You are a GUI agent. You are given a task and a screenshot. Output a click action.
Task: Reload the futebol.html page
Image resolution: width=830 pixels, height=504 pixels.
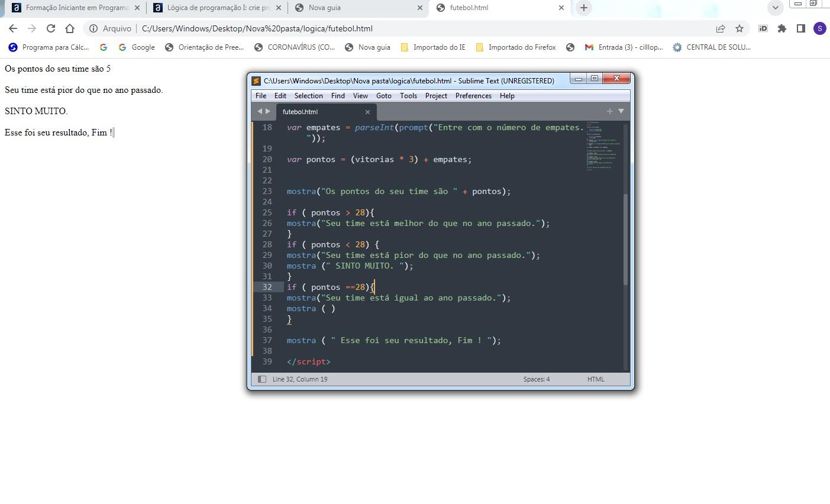pos(51,28)
